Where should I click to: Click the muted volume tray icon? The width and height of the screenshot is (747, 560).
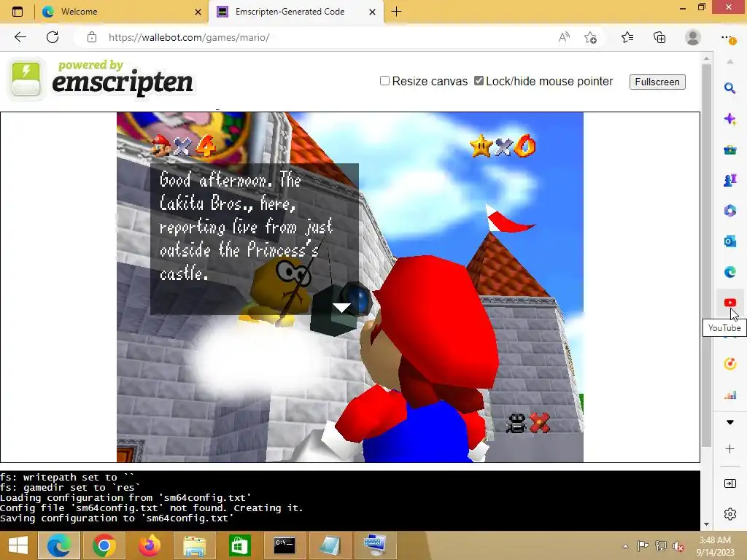click(678, 546)
